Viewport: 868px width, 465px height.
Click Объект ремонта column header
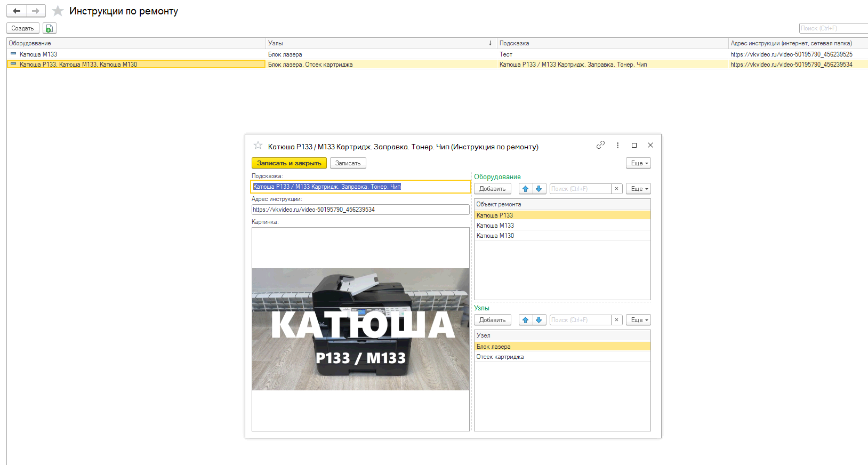562,204
